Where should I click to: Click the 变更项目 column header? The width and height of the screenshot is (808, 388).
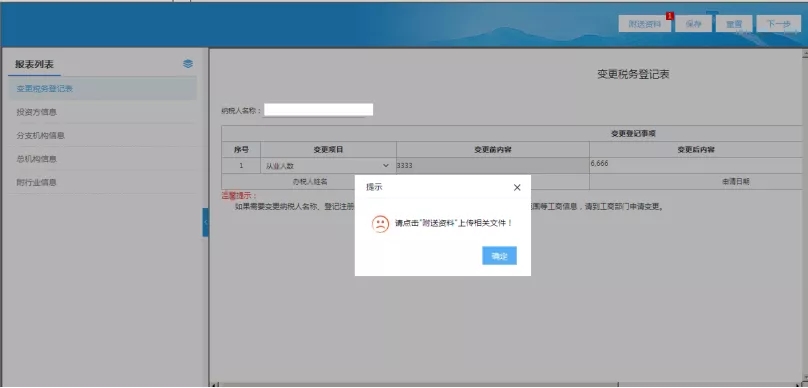click(328, 149)
